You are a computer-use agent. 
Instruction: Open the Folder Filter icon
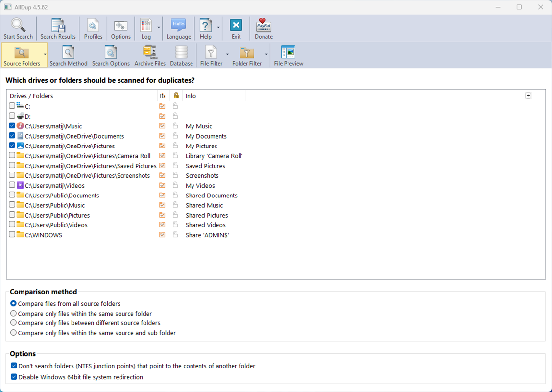click(247, 53)
